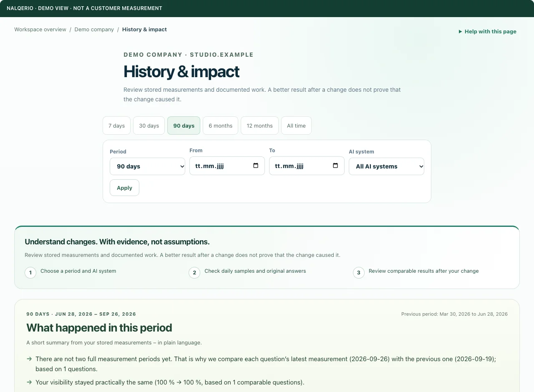Click the History & impact breadcrumb
Screen dimensions: 534x392
point(144,30)
